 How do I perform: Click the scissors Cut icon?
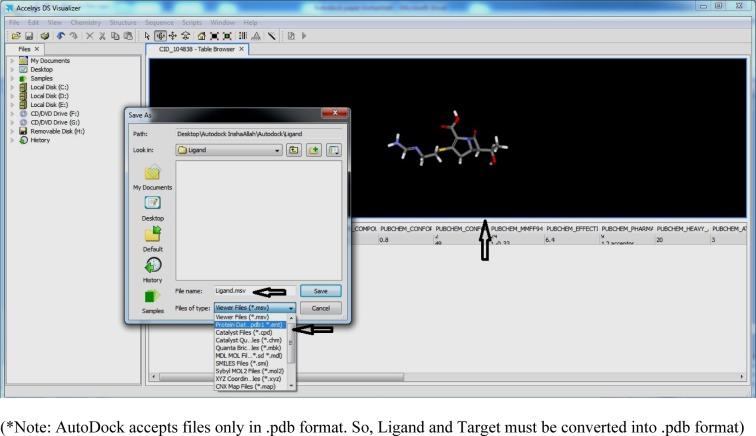(101, 35)
